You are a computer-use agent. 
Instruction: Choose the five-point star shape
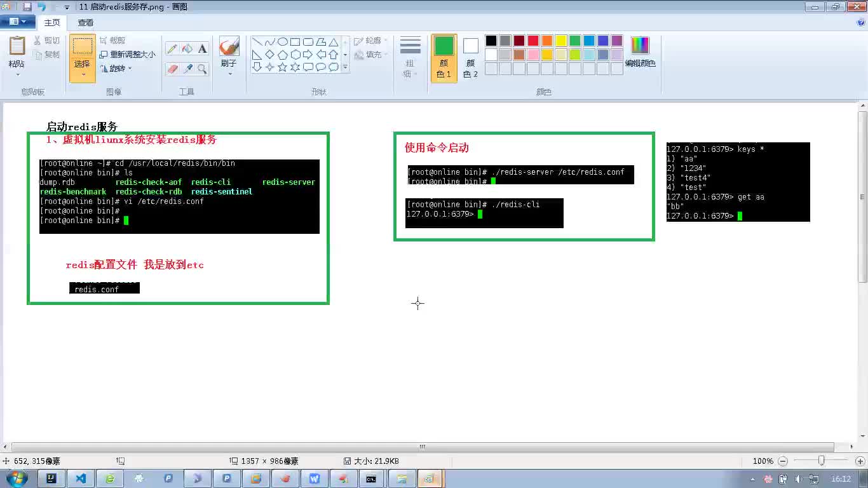click(283, 67)
